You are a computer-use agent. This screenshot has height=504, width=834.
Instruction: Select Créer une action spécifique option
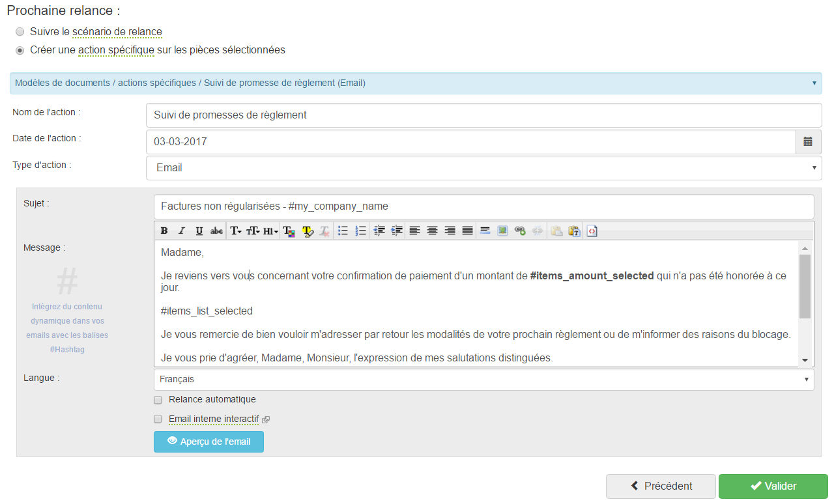click(x=20, y=50)
